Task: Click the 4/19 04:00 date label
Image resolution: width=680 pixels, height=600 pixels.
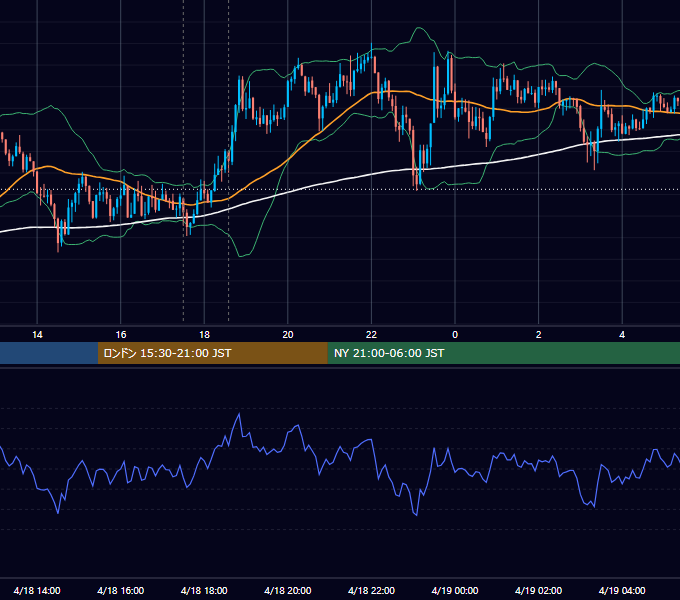Action: [x=622, y=590]
